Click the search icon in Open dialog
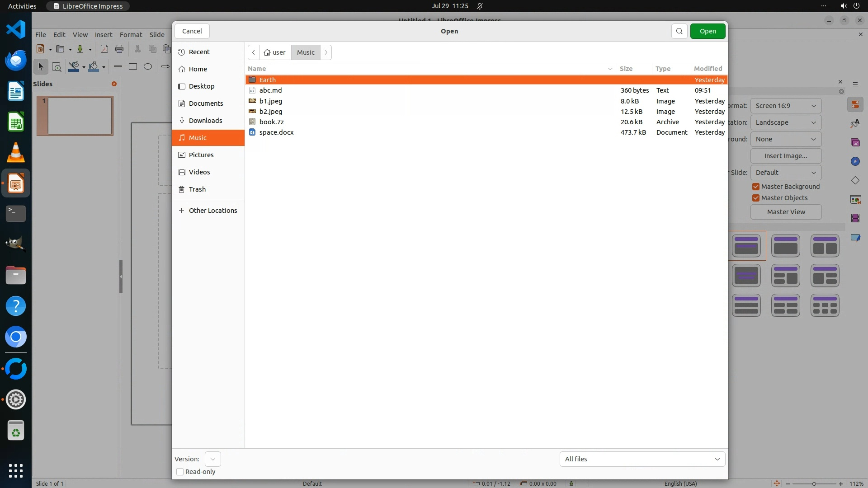The image size is (868, 488). coord(679,31)
